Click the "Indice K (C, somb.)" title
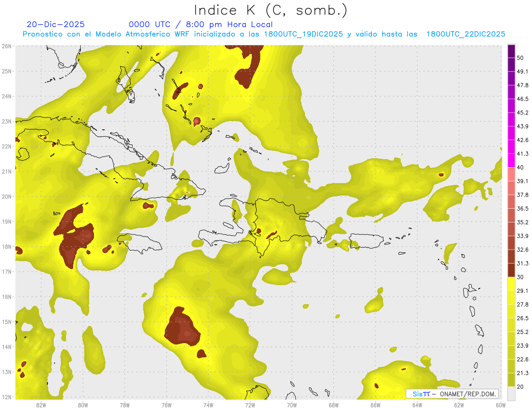The height and width of the screenshot is (411, 532). tap(271, 11)
